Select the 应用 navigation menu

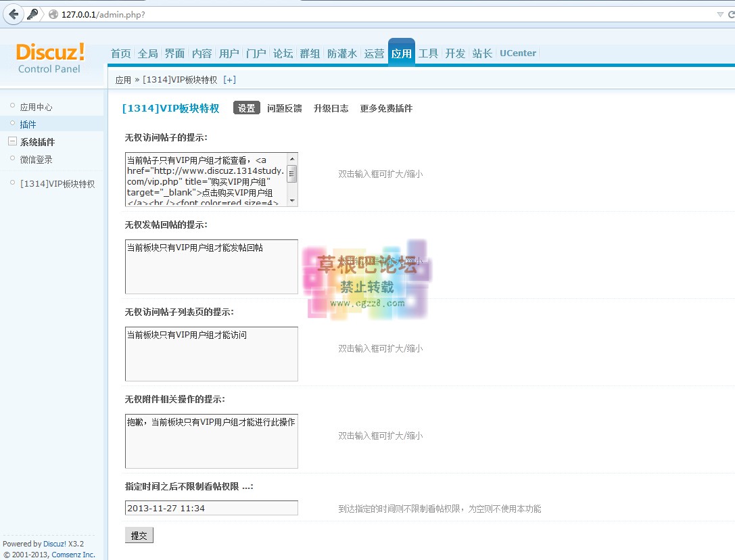pos(401,53)
